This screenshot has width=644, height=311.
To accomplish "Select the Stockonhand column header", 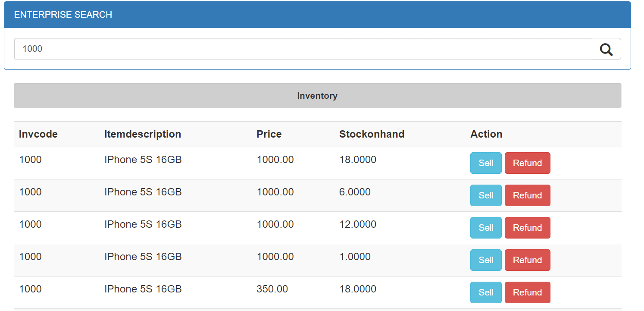I will [x=372, y=134].
